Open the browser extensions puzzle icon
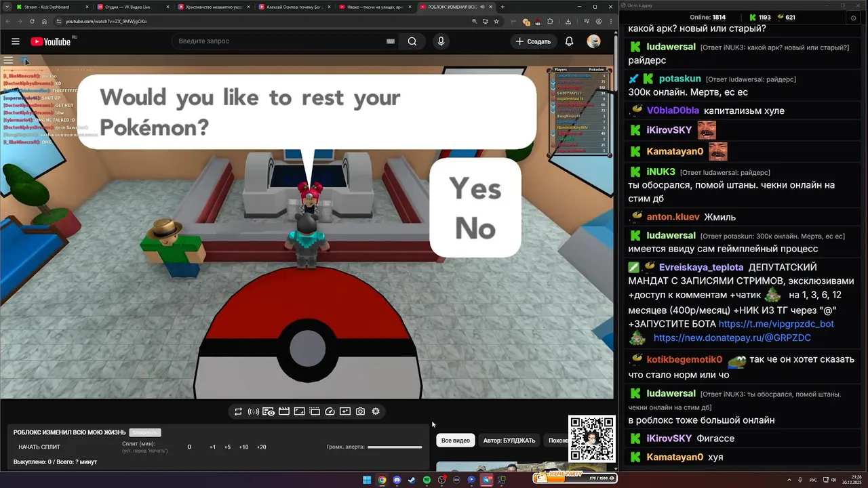 coord(550,21)
